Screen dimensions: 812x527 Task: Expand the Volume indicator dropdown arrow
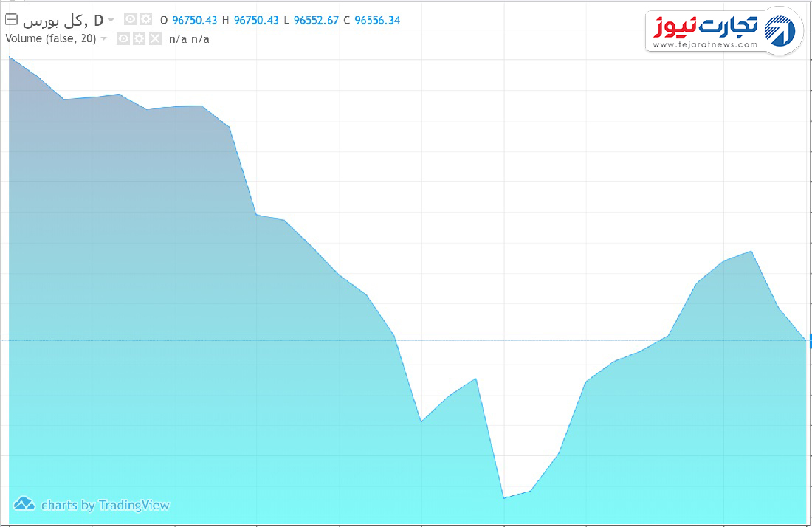103,38
